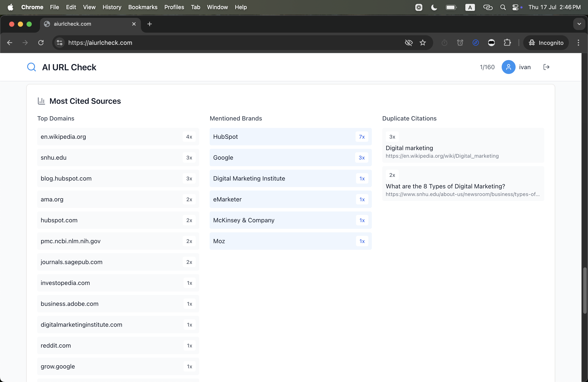The width and height of the screenshot is (588, 382).
Task: Expand the tab search dropdown arrow
Action: (x=579, y=24)
